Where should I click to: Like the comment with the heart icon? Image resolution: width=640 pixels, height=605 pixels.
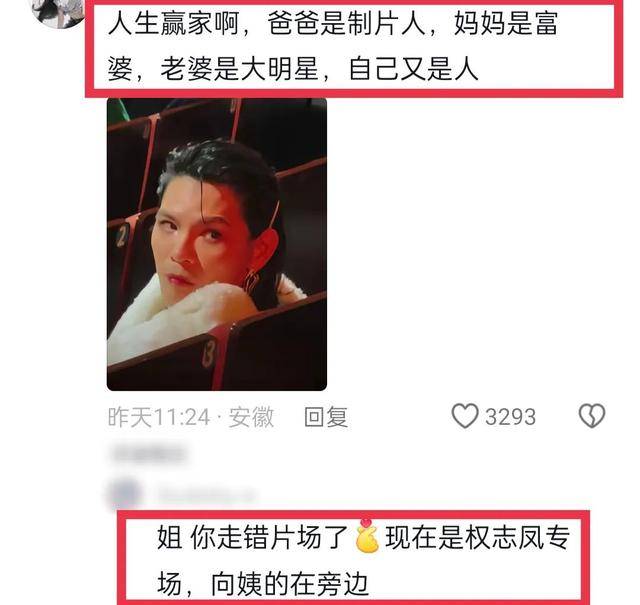464,416
